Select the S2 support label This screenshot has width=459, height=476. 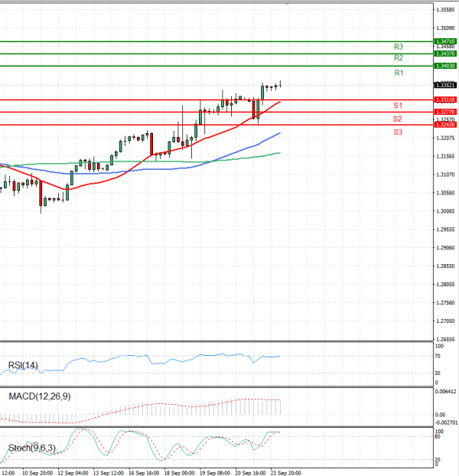tap(398, 119)
